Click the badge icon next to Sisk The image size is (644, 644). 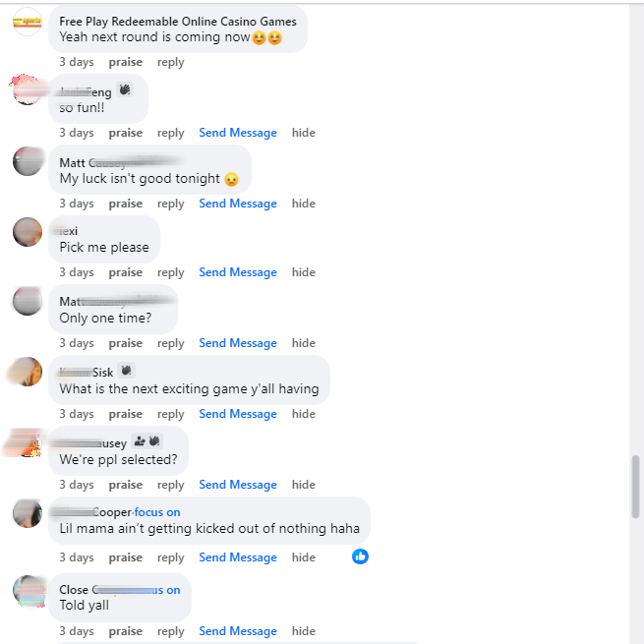point(126,371)
